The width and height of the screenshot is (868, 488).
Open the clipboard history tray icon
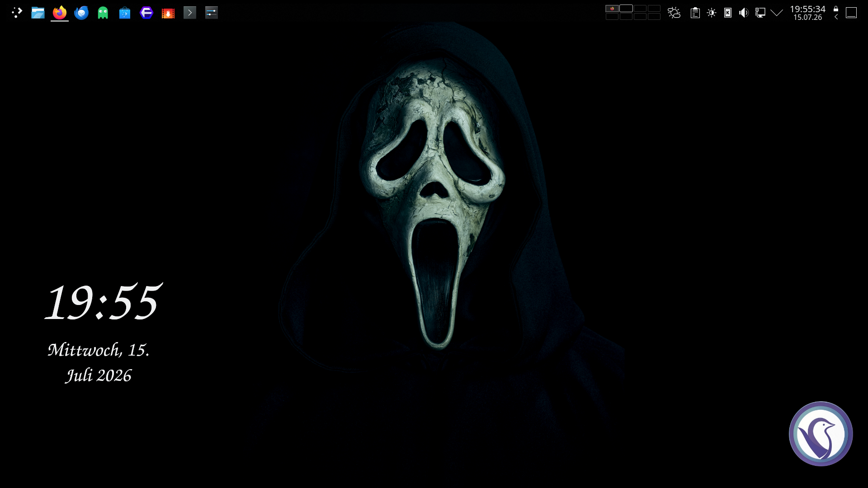coord(695,13)
